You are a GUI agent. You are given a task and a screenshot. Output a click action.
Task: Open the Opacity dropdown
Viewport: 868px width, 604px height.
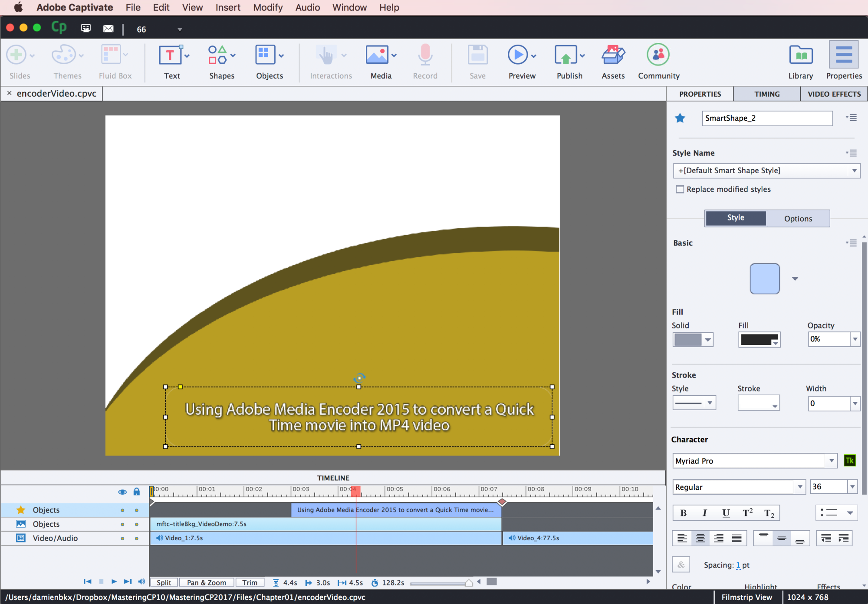tap(855, 339)
